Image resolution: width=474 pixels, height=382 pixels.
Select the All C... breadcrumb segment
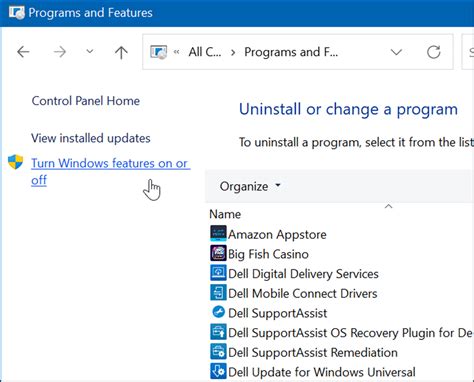(205, 52)
